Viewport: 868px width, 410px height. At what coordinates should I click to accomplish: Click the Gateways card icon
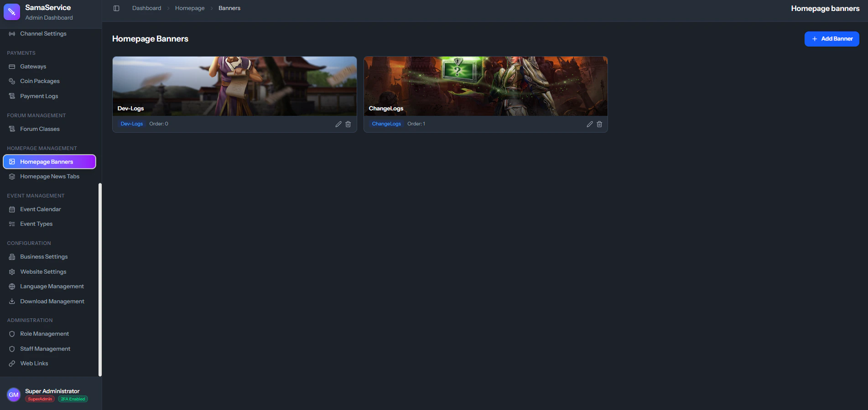point(12,67)
